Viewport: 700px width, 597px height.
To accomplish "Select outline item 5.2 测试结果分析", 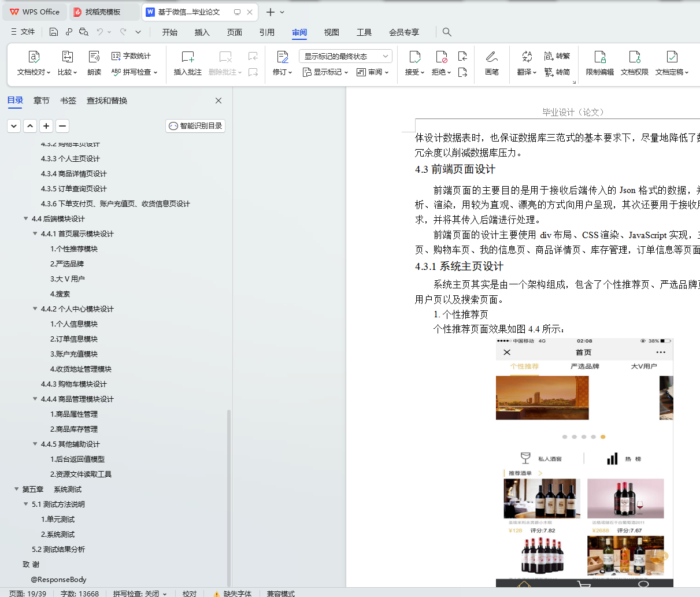I will tap(58, 549).
